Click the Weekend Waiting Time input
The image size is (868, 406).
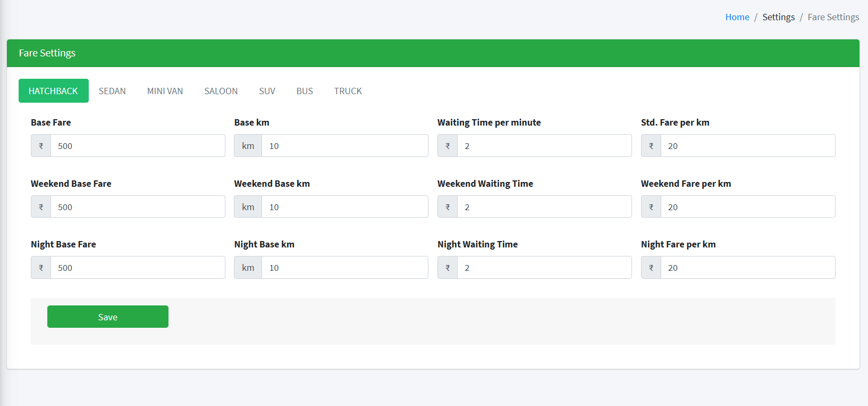[x=544, y=207]
